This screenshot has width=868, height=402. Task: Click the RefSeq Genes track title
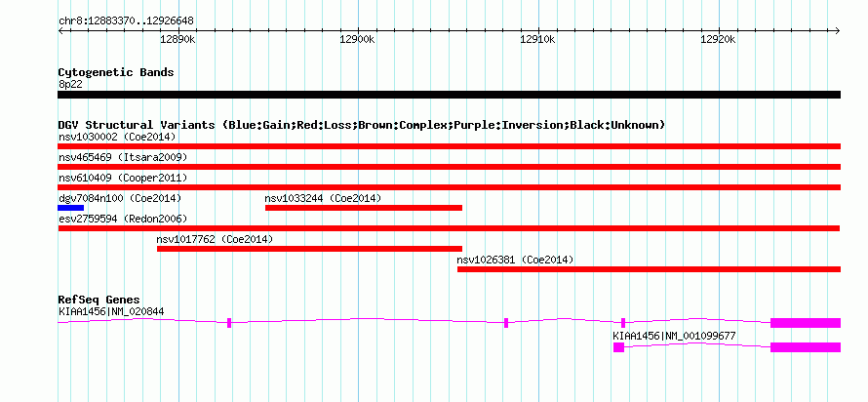[99, 301]
